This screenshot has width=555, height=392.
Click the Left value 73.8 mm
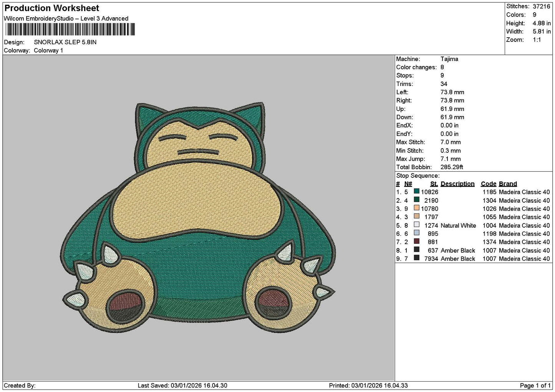[x=452, y=92]
